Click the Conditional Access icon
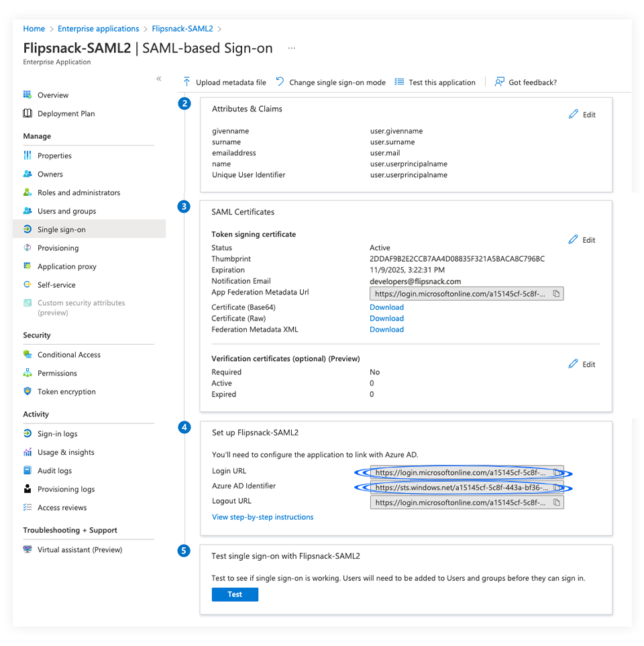Image resolution: width=644 pixels, height=646 pixels. point(28,354)
